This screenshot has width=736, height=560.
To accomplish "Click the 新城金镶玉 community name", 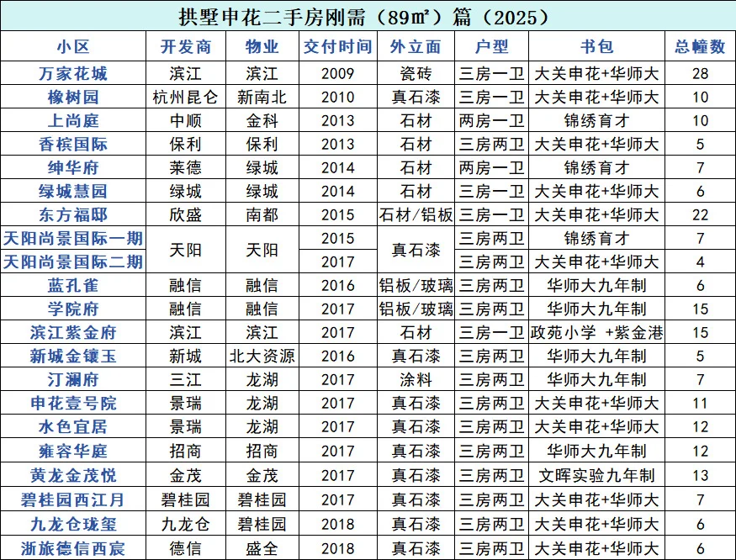I will 73,356.
